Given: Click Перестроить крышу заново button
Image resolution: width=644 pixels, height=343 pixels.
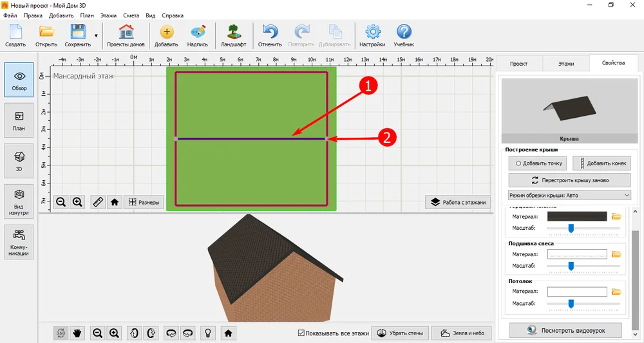Looking at the screenshot, I should tap(570, 180).
